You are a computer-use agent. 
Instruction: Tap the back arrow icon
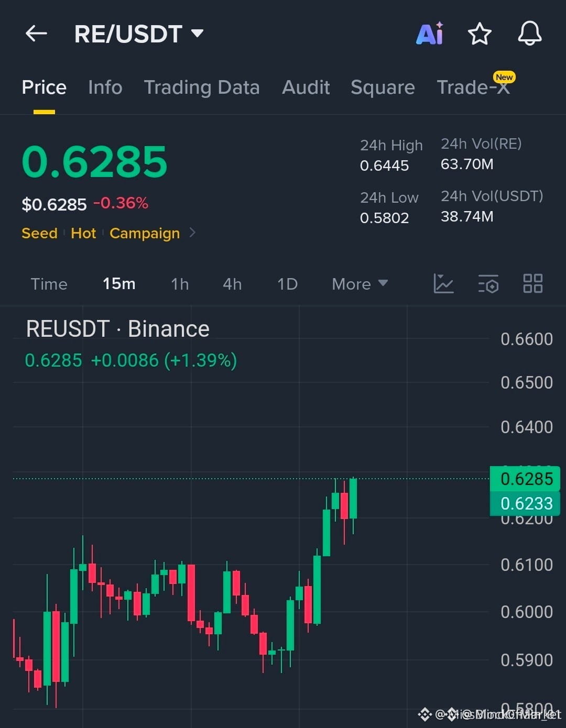click(36, 34)
